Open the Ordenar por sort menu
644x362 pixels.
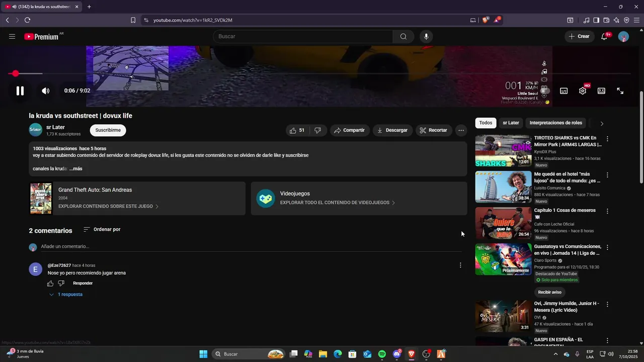[102, 229]
